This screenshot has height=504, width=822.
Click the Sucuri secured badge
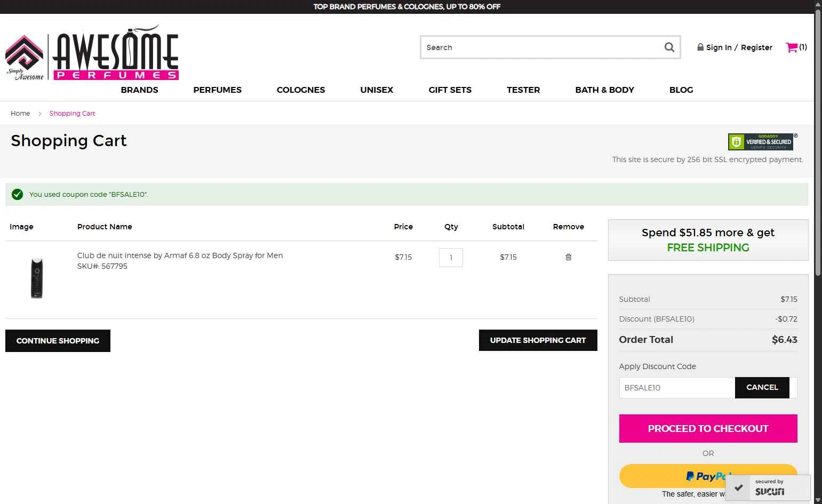pos(768,487)
